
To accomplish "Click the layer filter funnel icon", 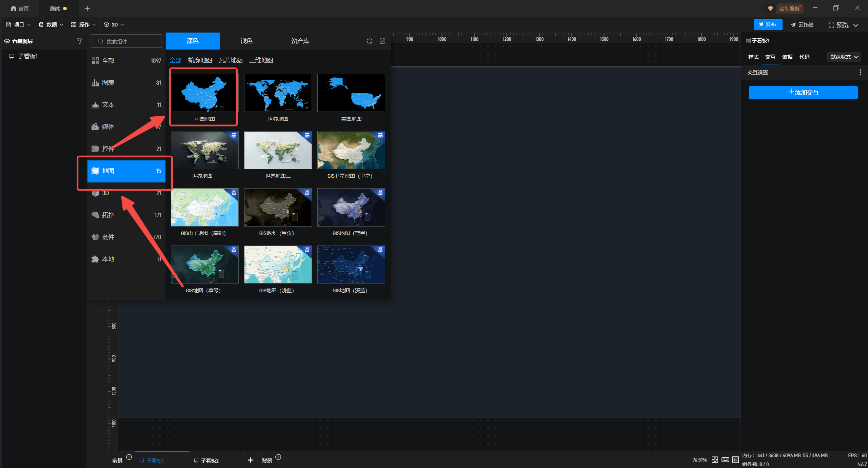I will click(79, 41).
